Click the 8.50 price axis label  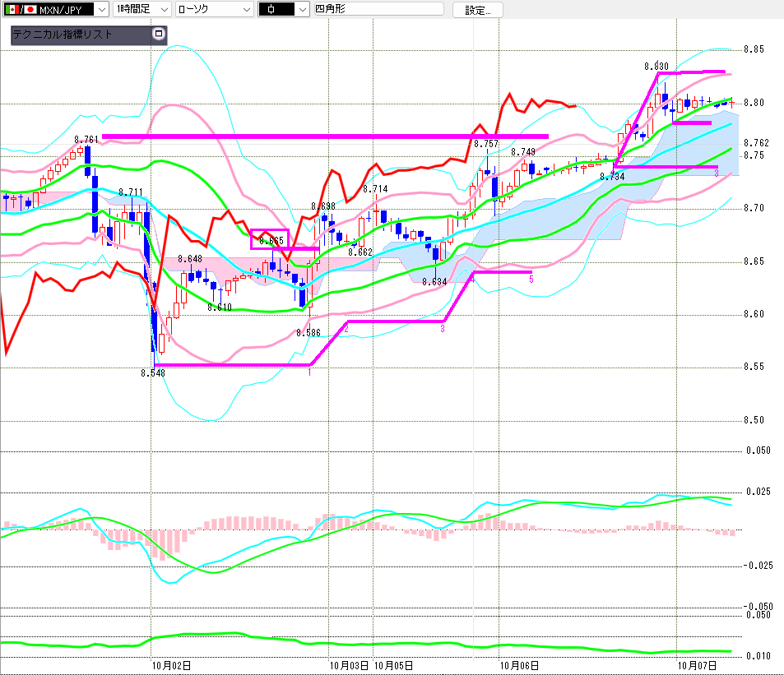coord(754,419)
